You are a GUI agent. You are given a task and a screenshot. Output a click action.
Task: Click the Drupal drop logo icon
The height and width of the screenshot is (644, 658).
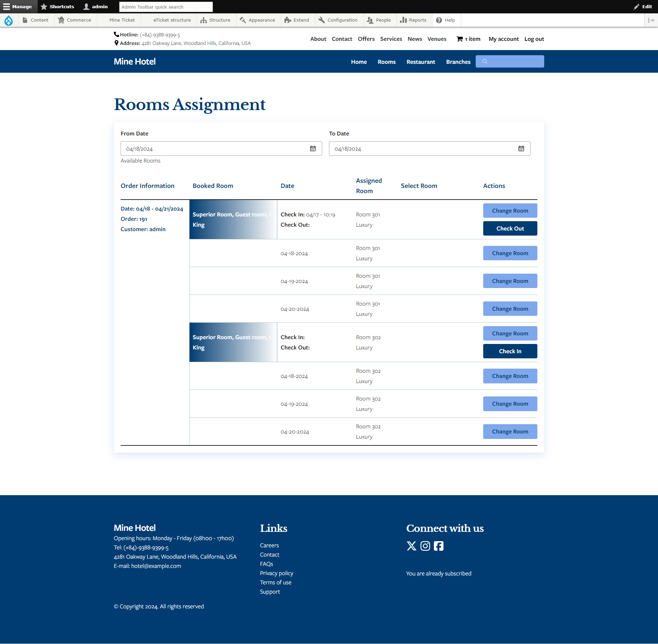click(9, 21)
